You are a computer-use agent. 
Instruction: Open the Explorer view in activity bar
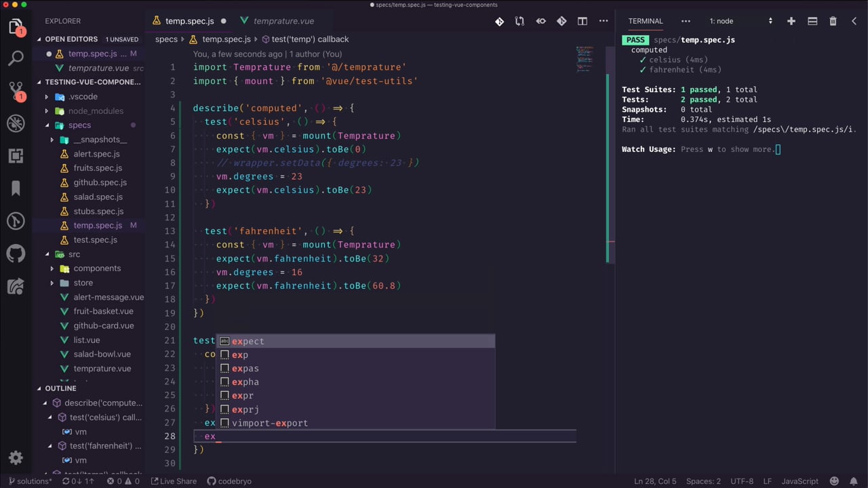(16, 27)
